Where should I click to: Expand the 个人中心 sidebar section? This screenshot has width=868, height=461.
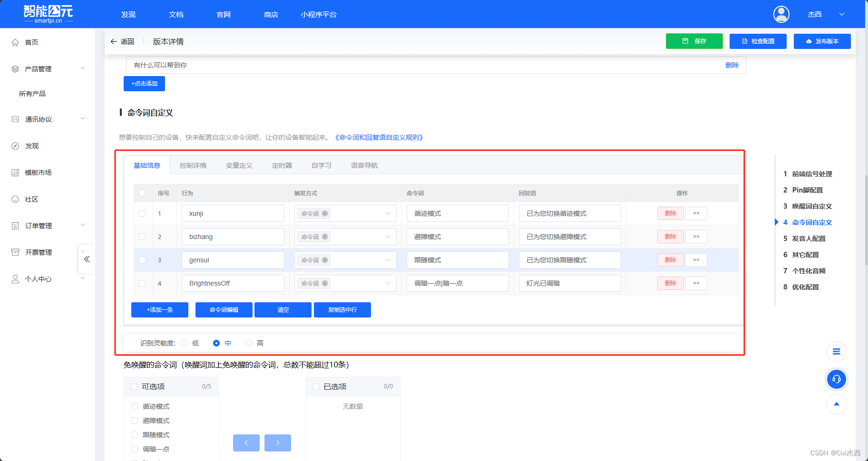(x=83, y=279)
